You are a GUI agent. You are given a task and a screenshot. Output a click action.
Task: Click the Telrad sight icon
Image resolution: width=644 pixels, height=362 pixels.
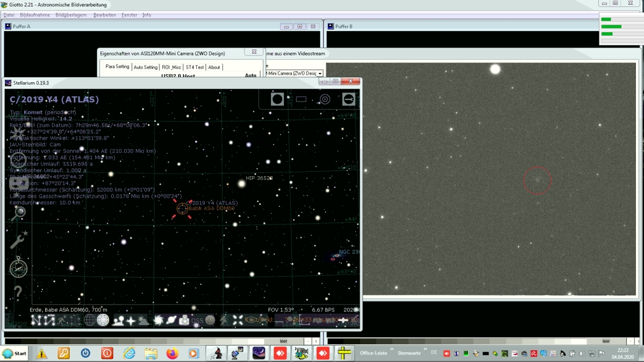[x=325, y=99]
